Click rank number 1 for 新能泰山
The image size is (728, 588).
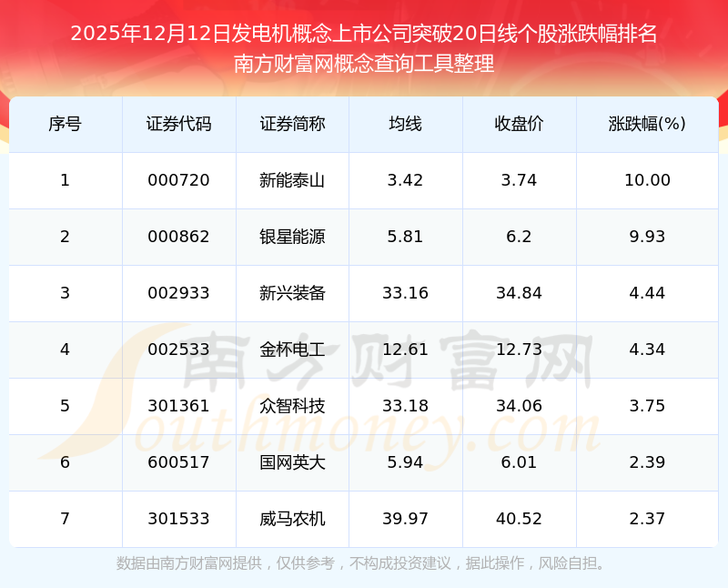tap(65, 180)
